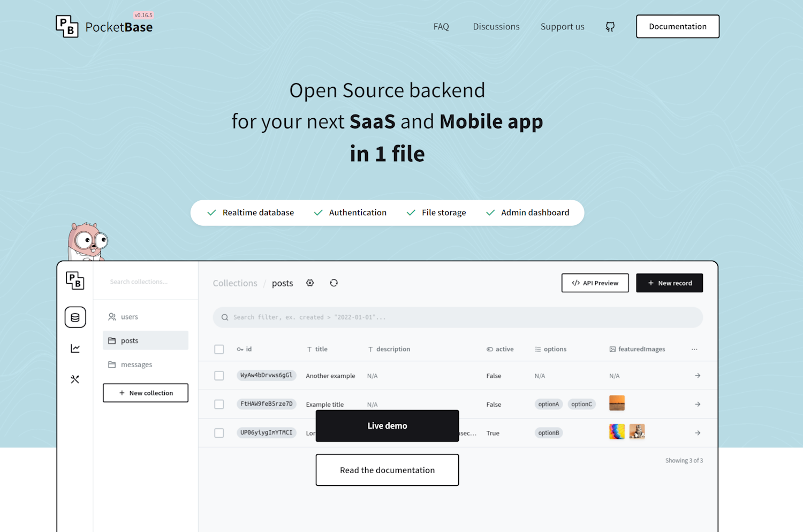Click the 'File storage' feature label

444,212
